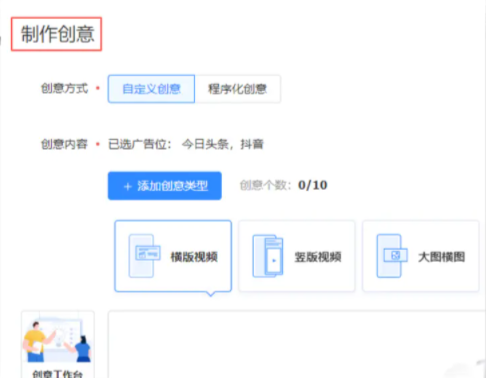Click the 添加创意类型 blue button
Image resolution: width=486 pixels, height=378 pixels.
[165, 186]
